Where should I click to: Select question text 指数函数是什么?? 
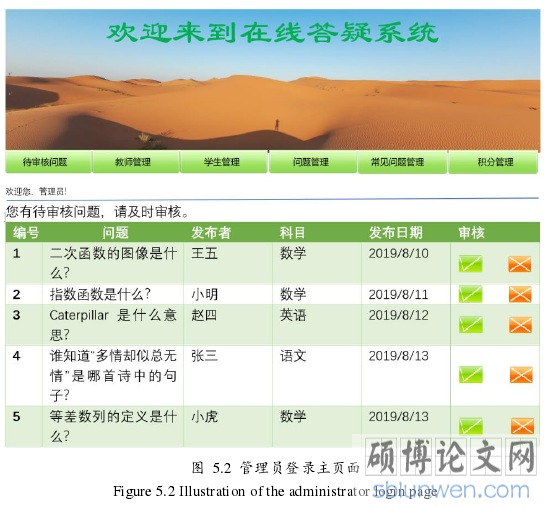[x=100, y=294]
